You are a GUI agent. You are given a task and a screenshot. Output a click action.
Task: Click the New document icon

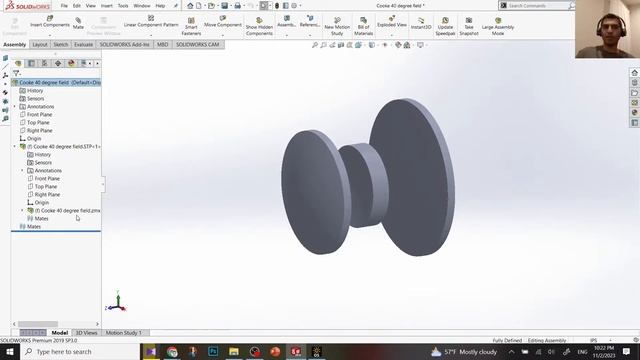(199, 6)
